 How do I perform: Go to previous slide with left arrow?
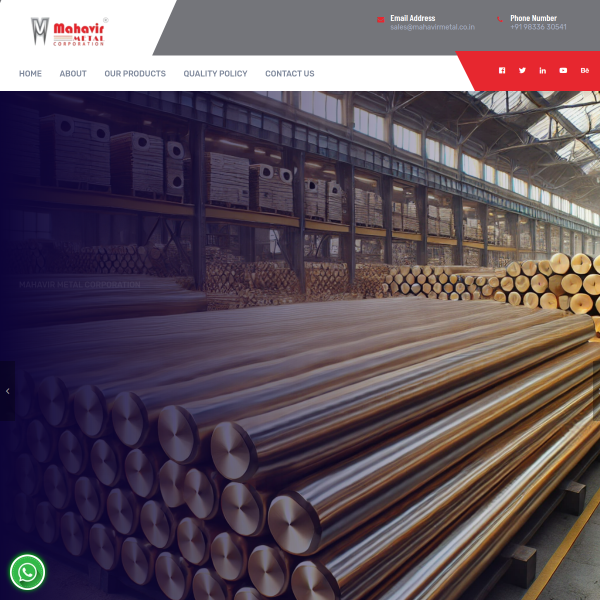(7, 390)
